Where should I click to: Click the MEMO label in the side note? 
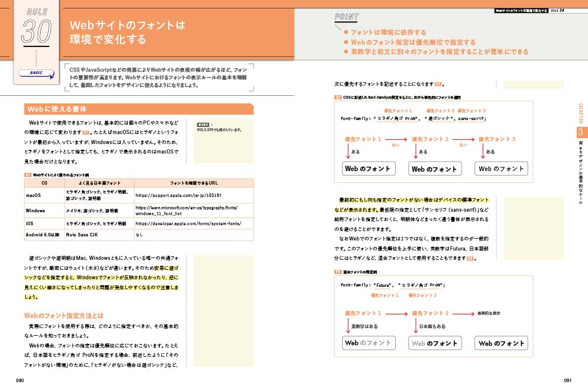coord(203,125)
